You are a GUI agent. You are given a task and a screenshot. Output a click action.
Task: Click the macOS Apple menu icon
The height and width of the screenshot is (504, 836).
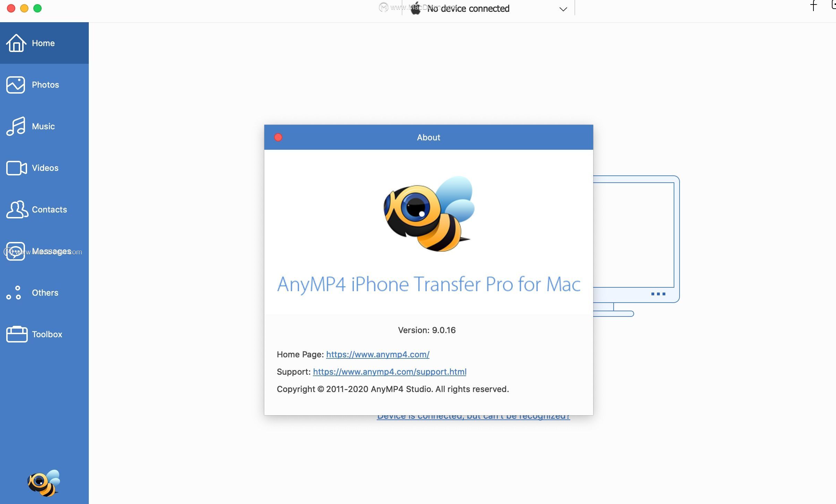pos(416,8)
